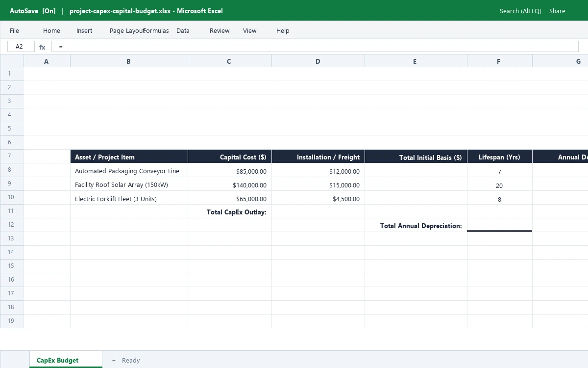
Task: Select column G header
Action: (x=560, y=61)
